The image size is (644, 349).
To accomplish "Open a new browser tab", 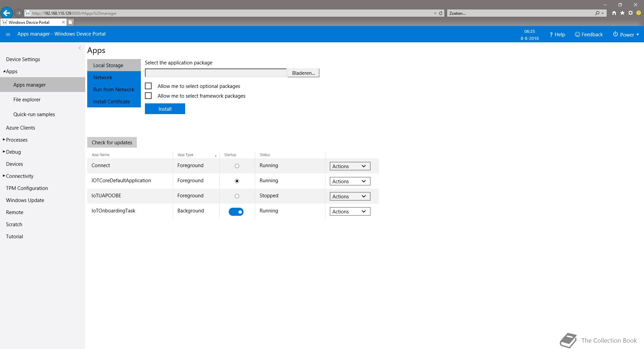I will click(x=70, y=22).
